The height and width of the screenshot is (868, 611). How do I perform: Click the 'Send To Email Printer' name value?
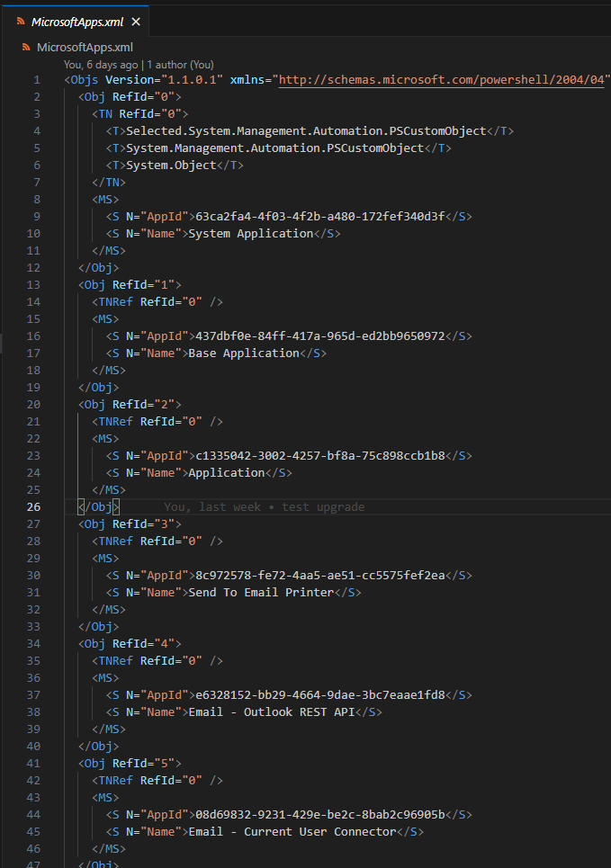pos(262,593)
